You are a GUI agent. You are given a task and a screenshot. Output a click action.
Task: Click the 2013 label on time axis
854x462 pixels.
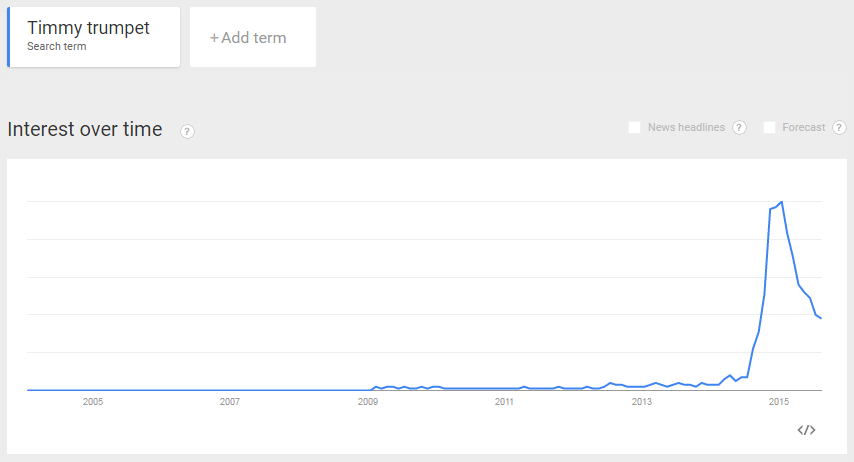click(x=642, y=402)
